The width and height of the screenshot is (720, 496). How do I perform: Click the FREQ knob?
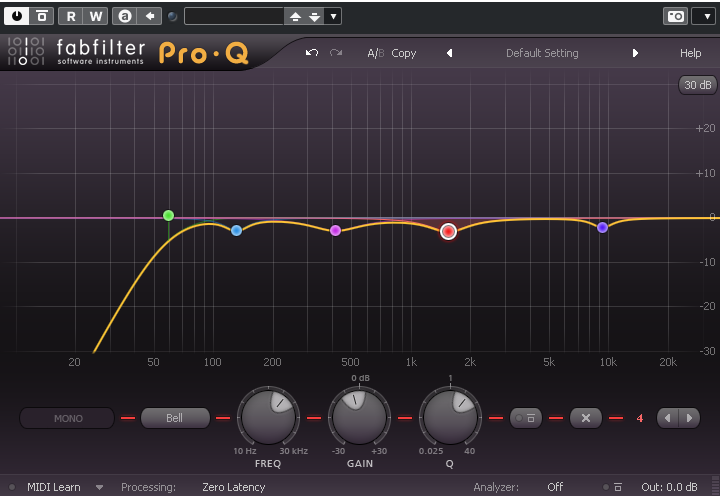pyautogui.click(x=268, y=417)
